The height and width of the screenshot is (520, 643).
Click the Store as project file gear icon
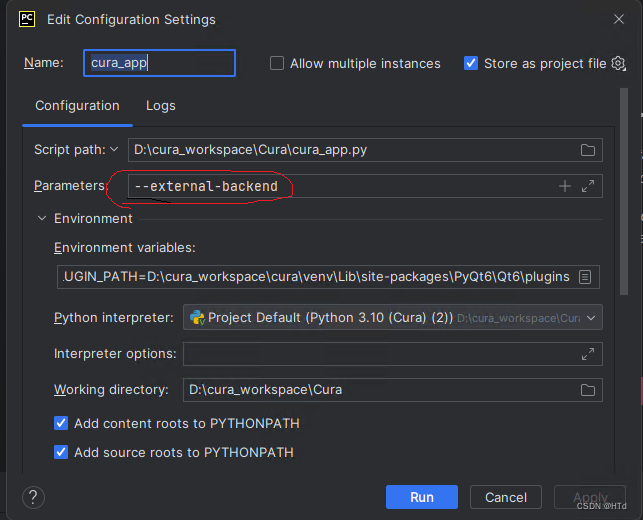pos(618,63)
